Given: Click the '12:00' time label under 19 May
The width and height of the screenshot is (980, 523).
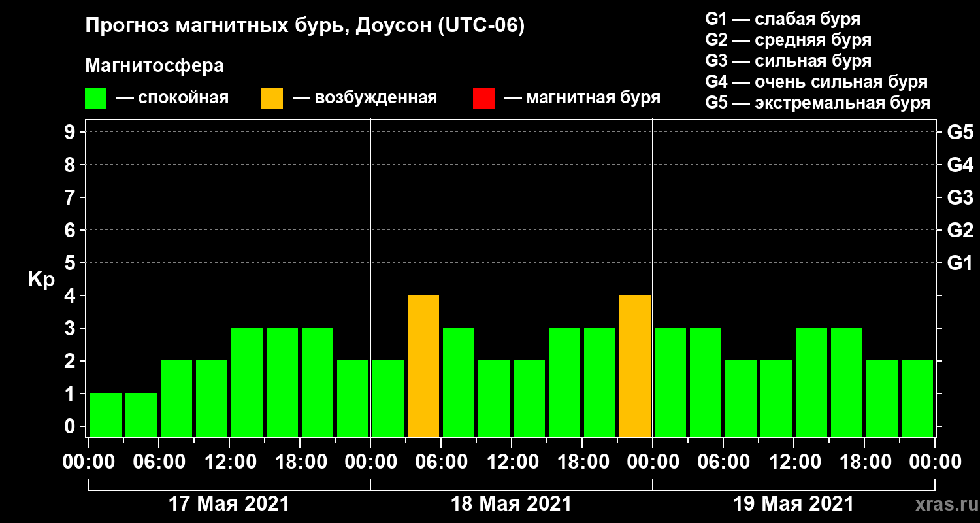Looking at the screenshot, I should [x=794, y=462].
